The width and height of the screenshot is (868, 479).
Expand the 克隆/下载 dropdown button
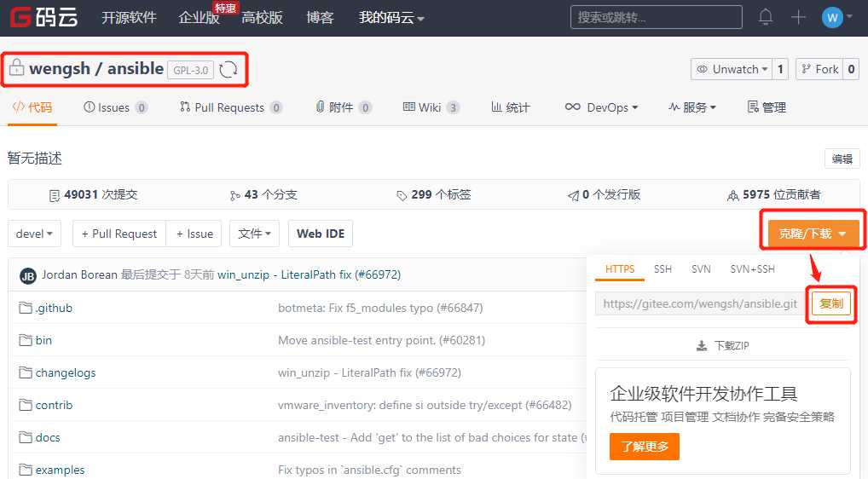pos(813,234)
